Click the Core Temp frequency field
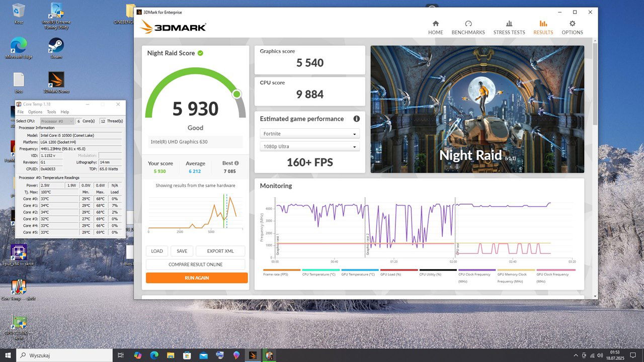This screenshot has width=644, height=362. [x=81, y=149]
